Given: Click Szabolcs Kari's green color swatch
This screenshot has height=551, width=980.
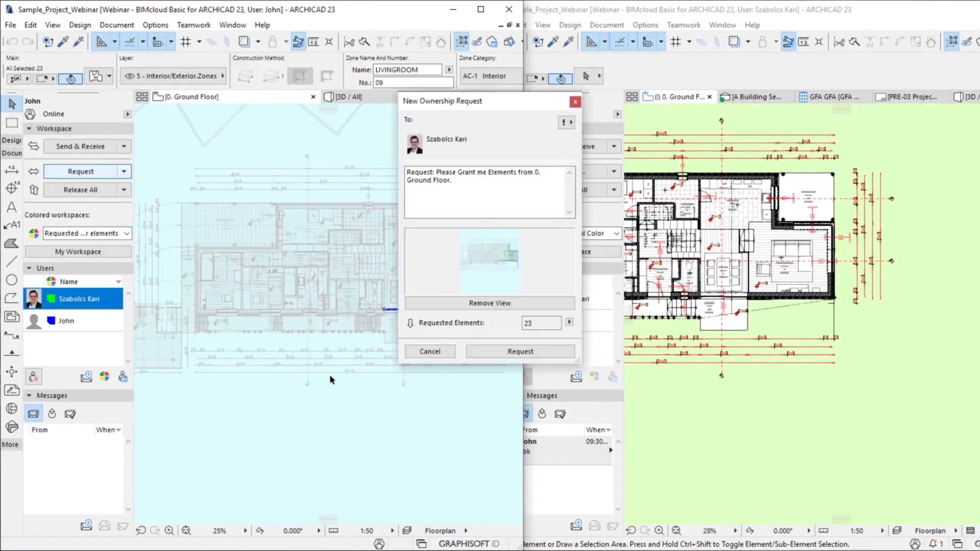Looking at the screenshot, I should click(x=51, y=299).
